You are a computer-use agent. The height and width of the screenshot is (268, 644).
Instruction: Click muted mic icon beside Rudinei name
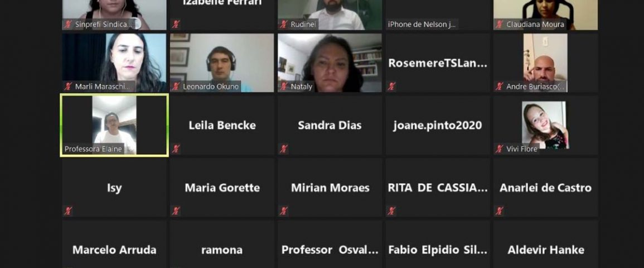[x=283, y=24]
